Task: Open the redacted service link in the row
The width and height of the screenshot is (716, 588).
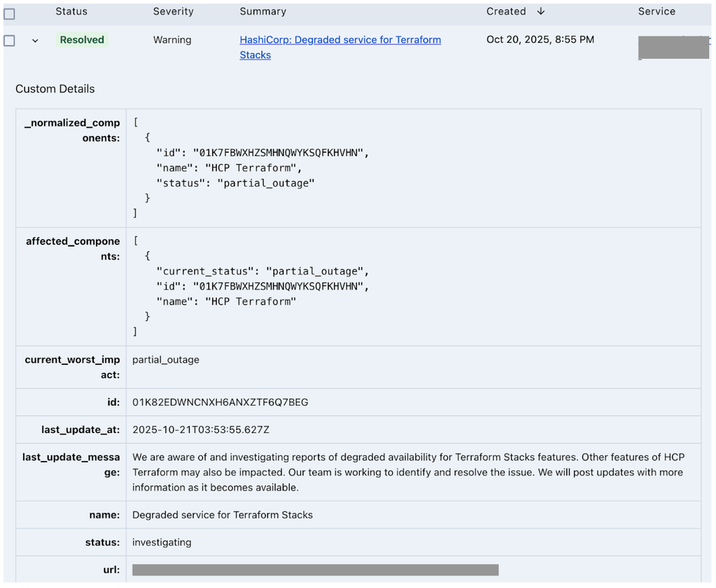Action: pyautogui.click(x=673, y=47)
